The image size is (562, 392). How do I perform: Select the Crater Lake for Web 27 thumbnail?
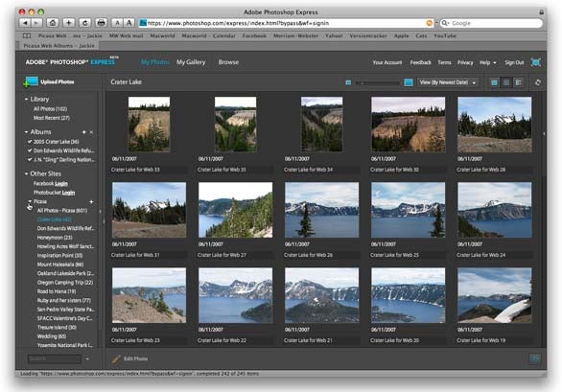point(235,210)
